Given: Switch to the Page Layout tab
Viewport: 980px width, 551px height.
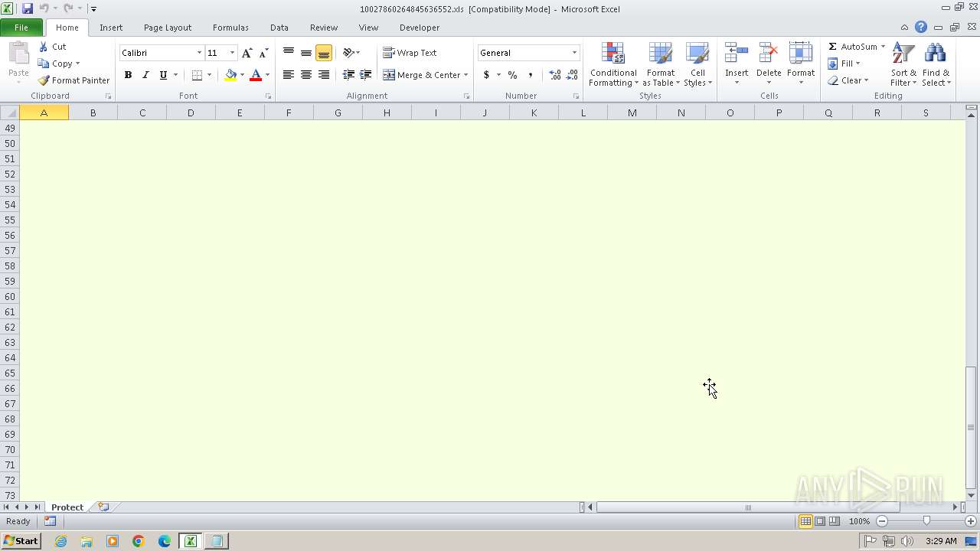Looking at the screenshot, I should (168, 28).
